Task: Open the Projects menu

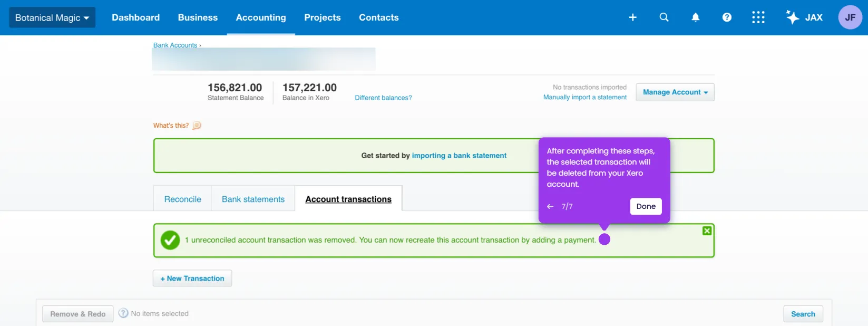Action: [x=323, y=17]
